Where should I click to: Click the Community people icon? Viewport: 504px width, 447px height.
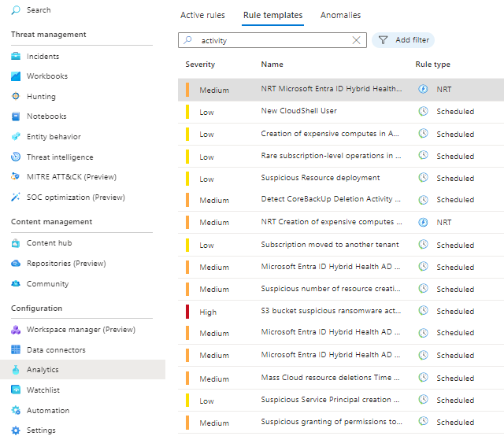[16, 283]
